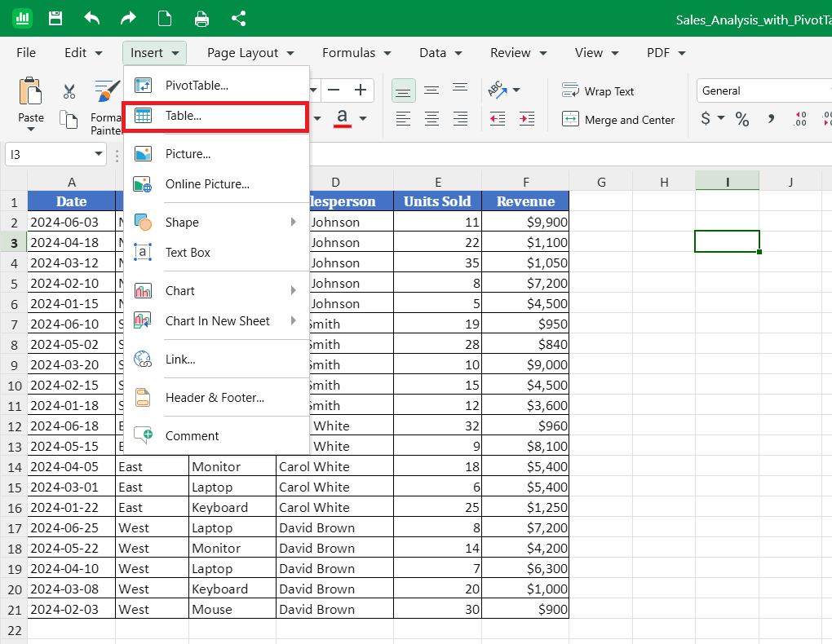Open the currency format dropdown arrow
This screenshot has width=832, height=644.
pos(720,117)
